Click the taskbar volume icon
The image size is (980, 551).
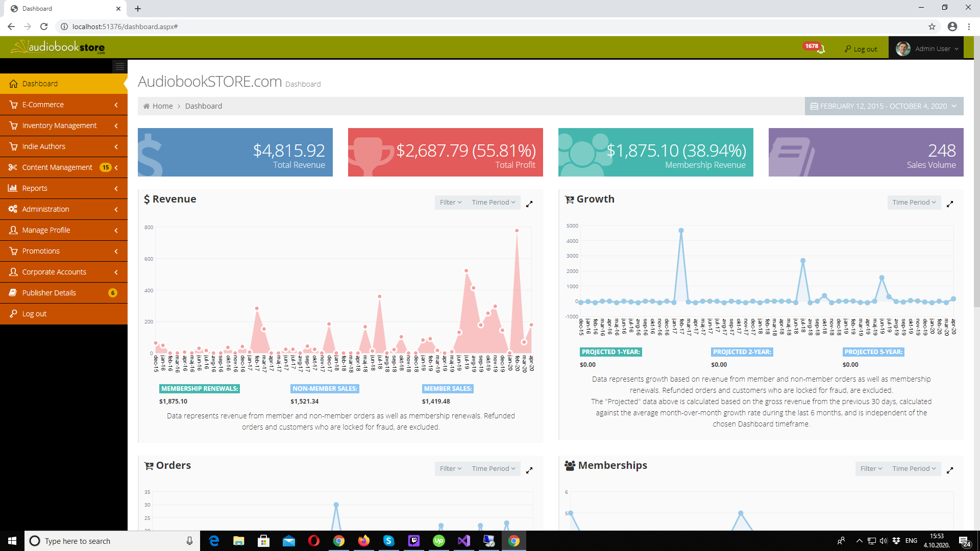pyautogui.click(x=884, y=541)
